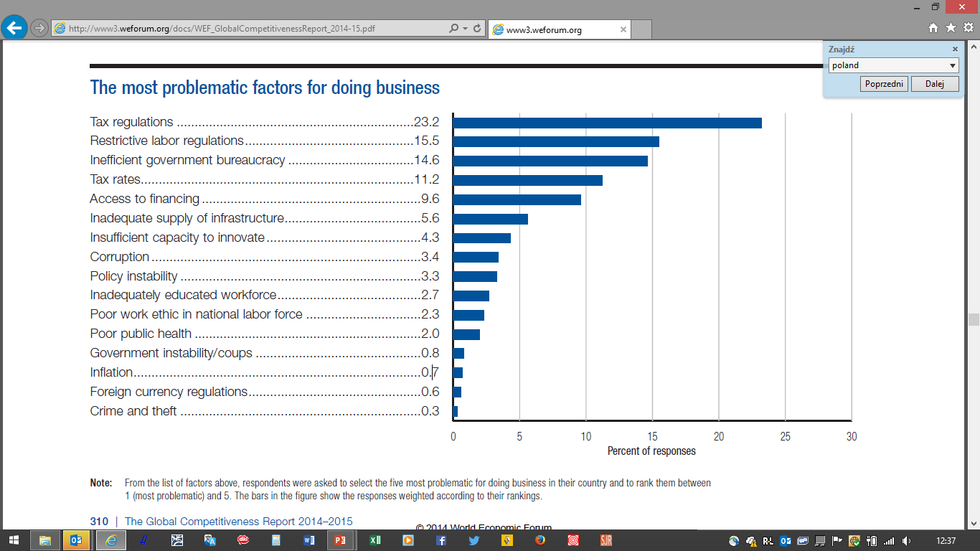Viewport: 980px width, 551px height.
Task: Click the Tax regulations bar in chart
Action: point(607,123)
